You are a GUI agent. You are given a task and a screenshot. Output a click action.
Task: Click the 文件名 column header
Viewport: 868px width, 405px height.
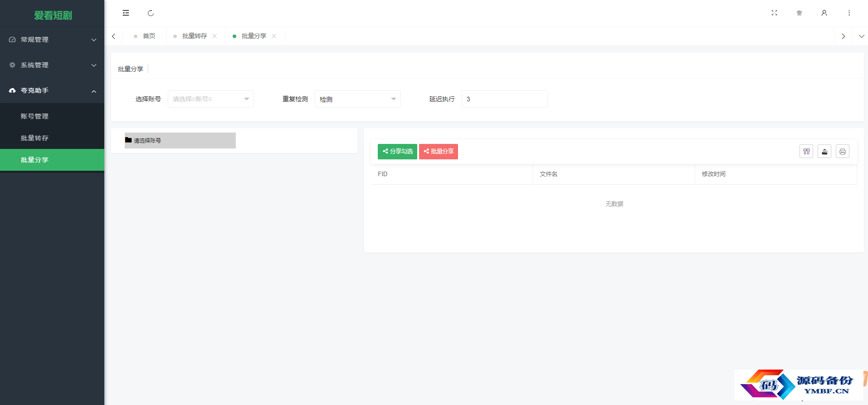(x=614, y=174)
